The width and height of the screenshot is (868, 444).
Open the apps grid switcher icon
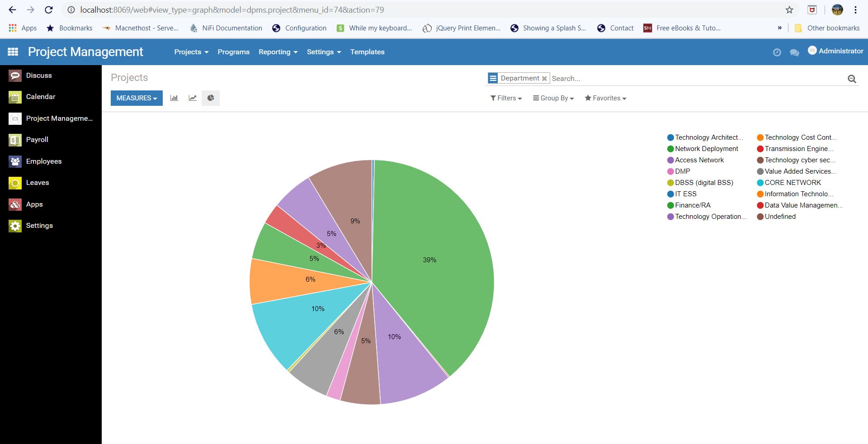point(13,52)
